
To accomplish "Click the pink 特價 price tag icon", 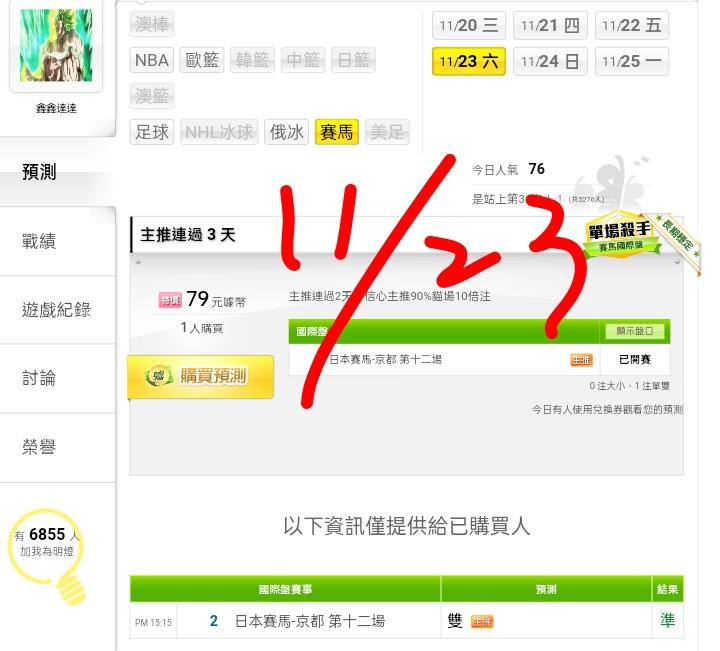I will tap(170, 300).
